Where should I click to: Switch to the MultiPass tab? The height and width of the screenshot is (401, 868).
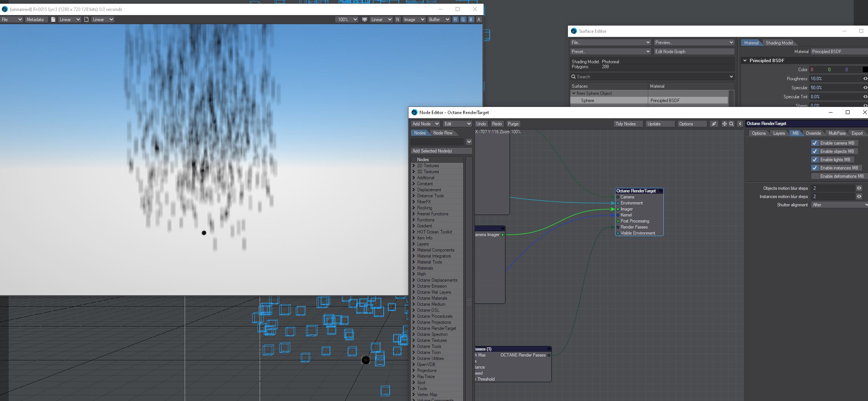(837, 133)
